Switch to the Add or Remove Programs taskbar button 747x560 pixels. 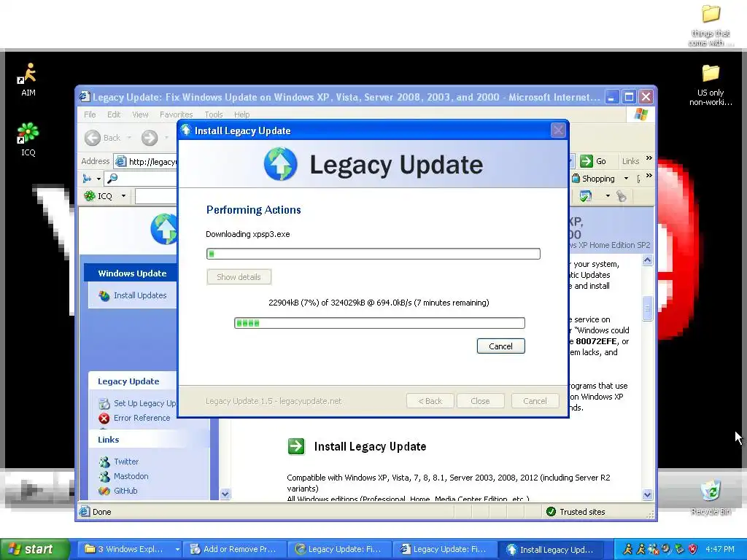pyautogui.click(x=234, y=550)
